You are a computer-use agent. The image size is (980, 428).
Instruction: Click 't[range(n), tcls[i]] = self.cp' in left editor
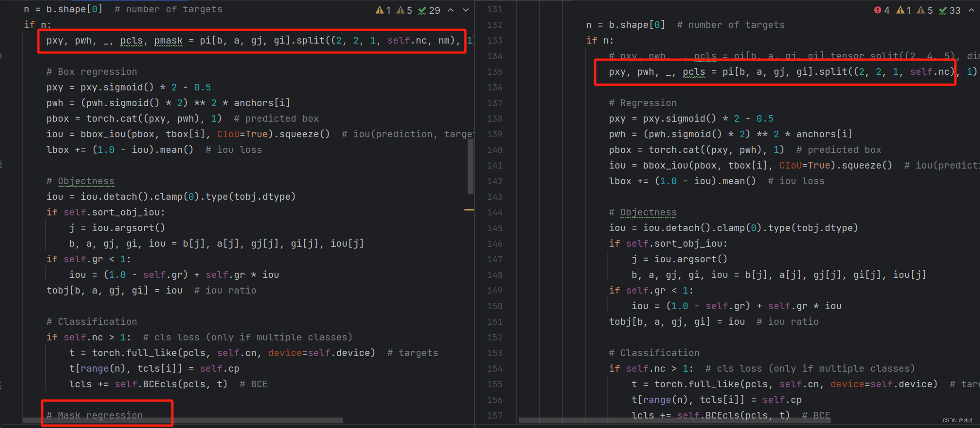click(154, 368)
